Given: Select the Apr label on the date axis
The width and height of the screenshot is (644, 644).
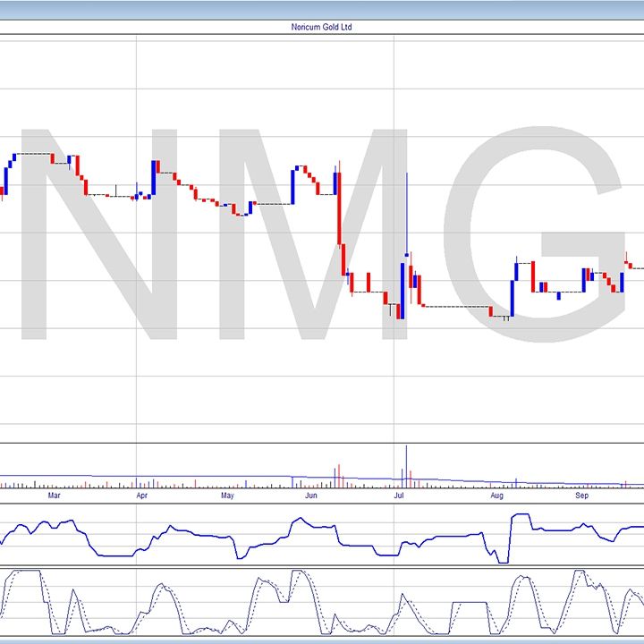Looking at the screenshot, I should tap(141, 494).
